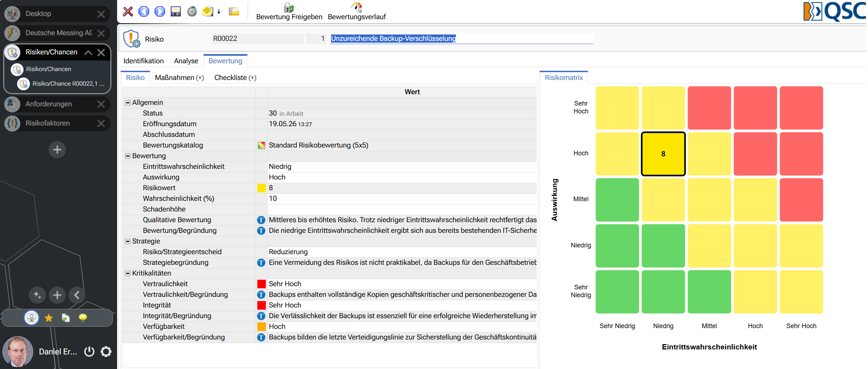Click the yellow star favorites icon
This screenshot has width=868, height=369.
pyautogui.click(x=49, y=318)
